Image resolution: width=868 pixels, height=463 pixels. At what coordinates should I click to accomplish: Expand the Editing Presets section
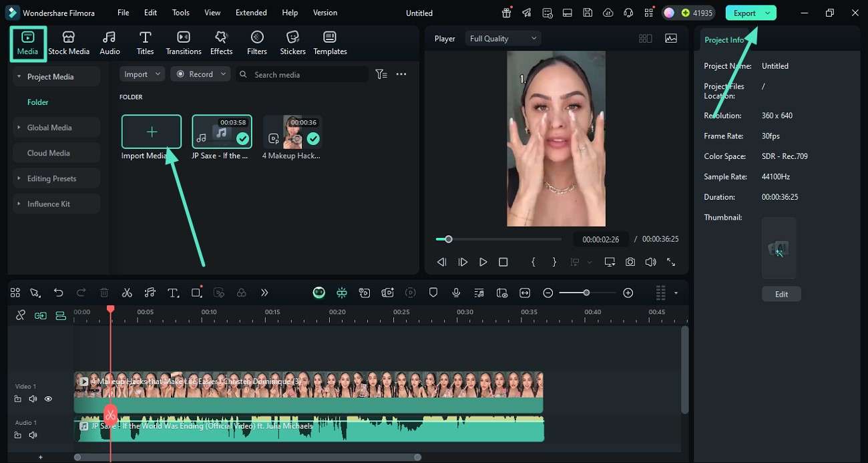click(56, 178)
